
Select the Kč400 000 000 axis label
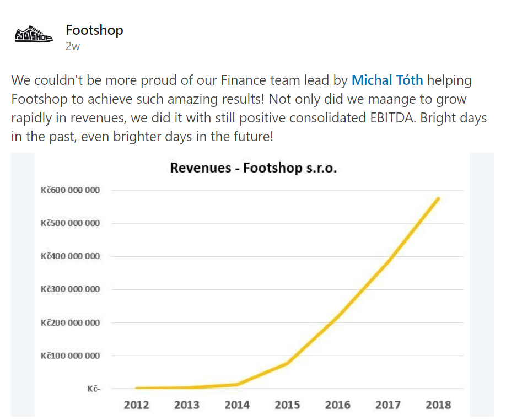[x=70, y=256]
